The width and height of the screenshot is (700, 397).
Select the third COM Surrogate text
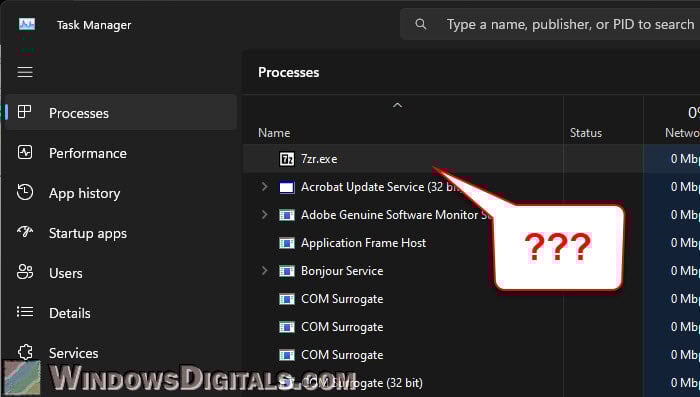(342, 355)
